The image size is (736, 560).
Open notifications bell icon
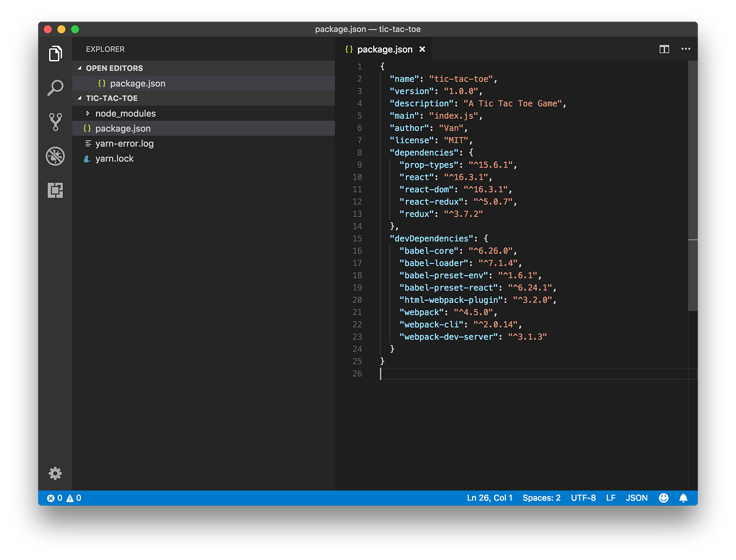(x=683, y=498)
